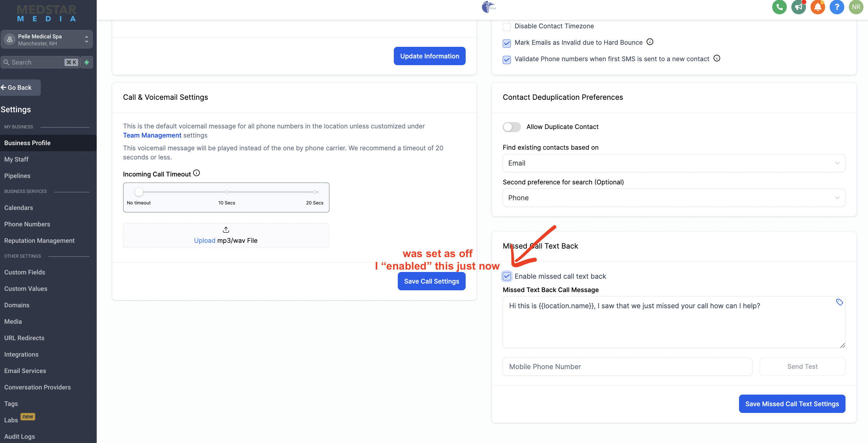The image size is (868, 443).
Task: Click the green phone dialer icon
Action: (x=779, y=7)
